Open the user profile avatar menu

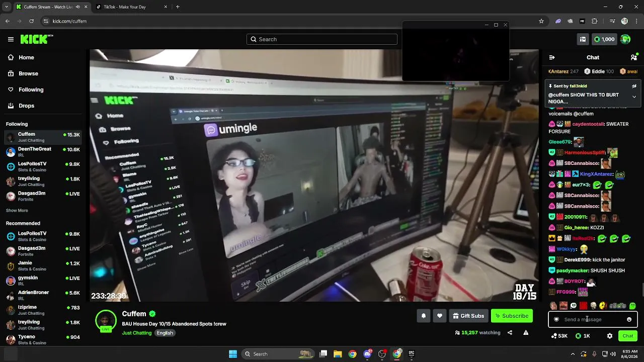pos(625,39)
